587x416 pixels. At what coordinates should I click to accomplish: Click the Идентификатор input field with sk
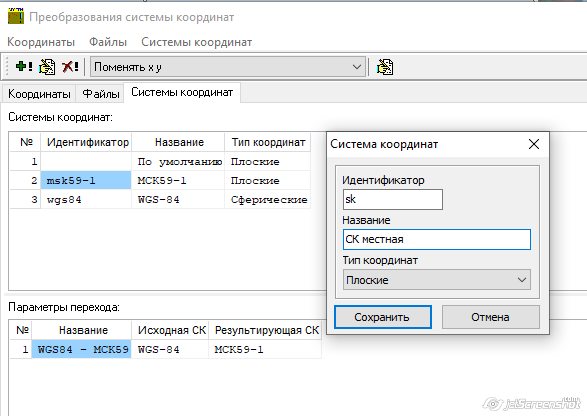click(x=392, y=199)
